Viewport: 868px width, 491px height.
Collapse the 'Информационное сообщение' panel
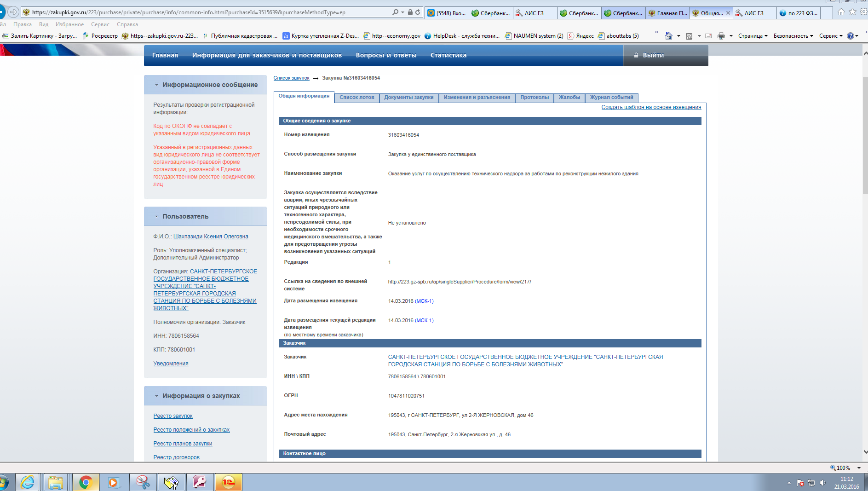click(x=156, y=85)
